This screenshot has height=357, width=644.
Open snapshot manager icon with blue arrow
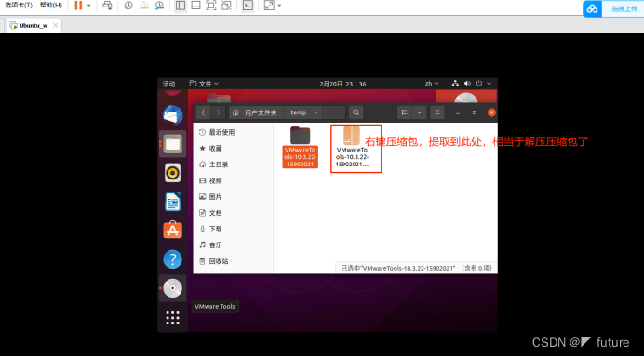point(159,6)
